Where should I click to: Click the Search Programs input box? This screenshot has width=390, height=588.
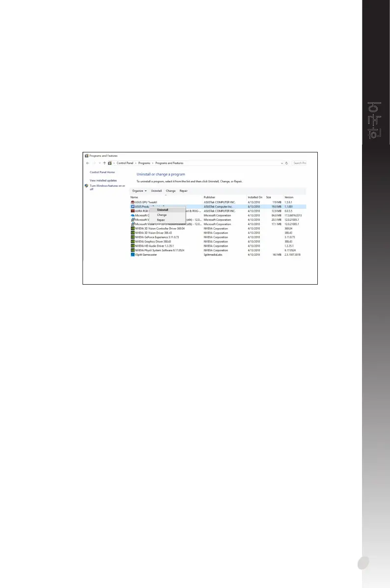[x=299, y=163]
